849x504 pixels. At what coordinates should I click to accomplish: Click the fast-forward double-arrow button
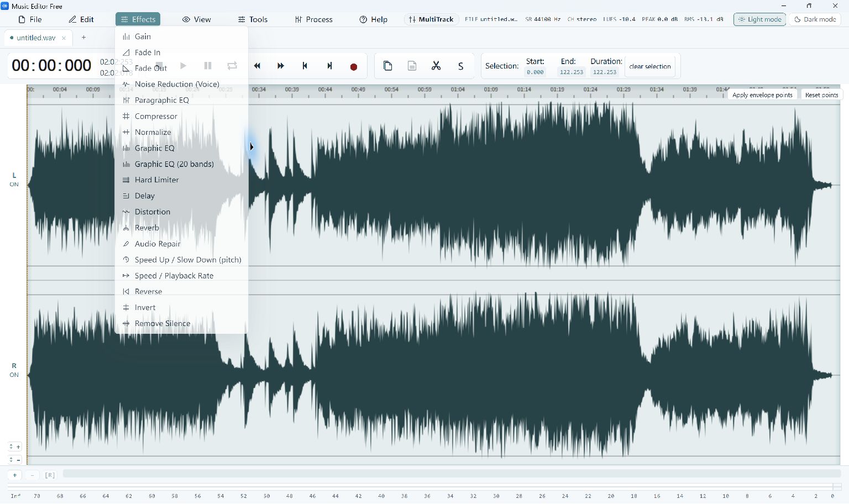tap(281, 66)
